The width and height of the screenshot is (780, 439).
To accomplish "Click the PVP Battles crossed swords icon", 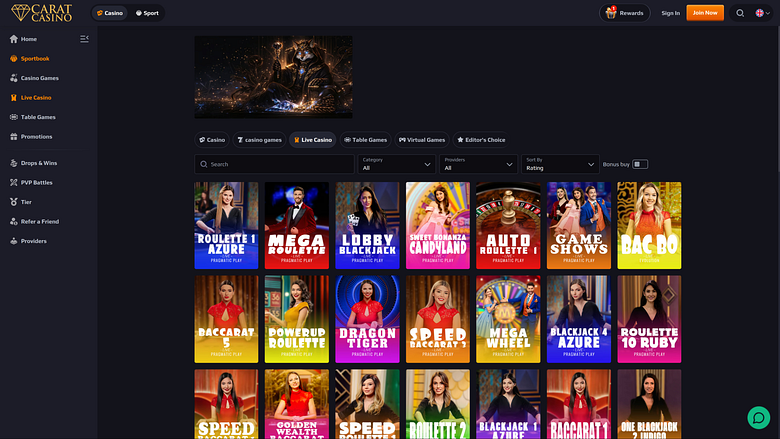I will pos(13,182).
